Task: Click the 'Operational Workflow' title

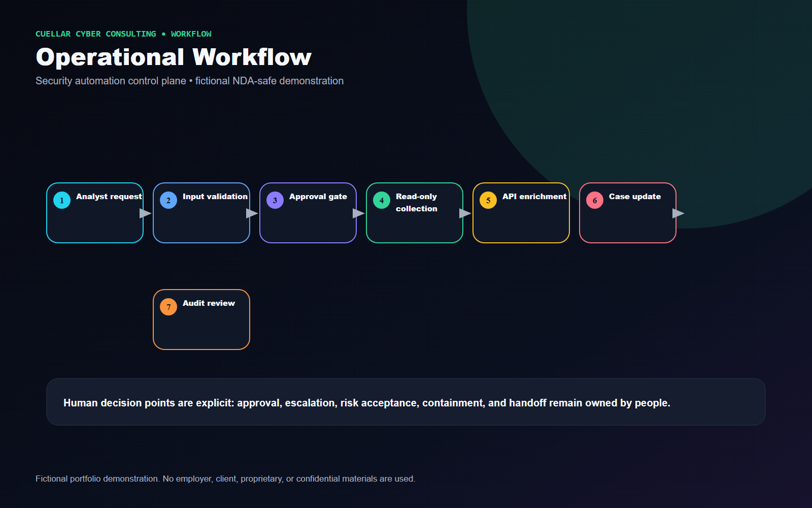Action: click(x=174, y=57)
